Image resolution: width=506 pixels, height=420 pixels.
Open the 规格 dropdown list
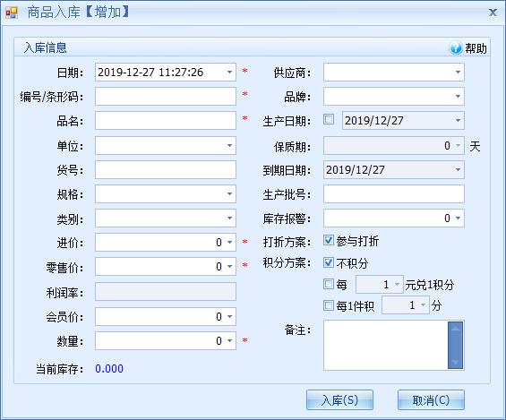point(230,193)
